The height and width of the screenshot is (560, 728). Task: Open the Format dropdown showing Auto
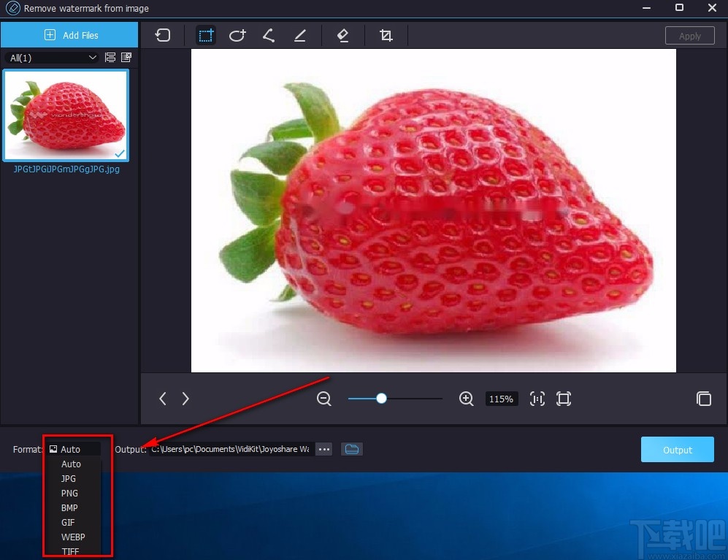tap(74, 449)
